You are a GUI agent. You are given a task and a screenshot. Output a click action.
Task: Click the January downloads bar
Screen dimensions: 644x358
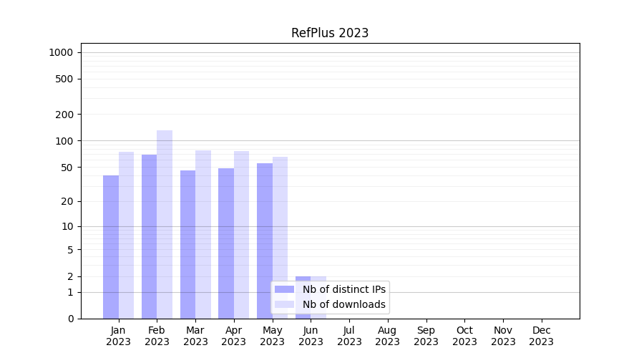(126, 235)
